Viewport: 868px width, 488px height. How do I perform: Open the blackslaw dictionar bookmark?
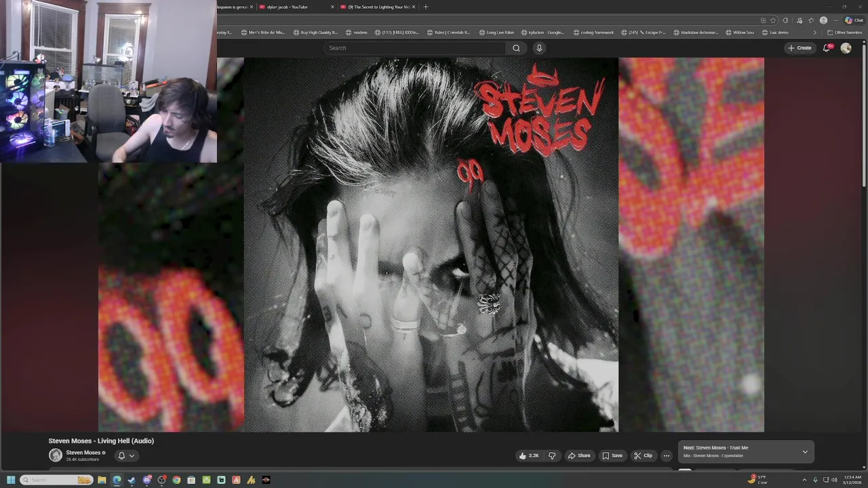point(696,33)
